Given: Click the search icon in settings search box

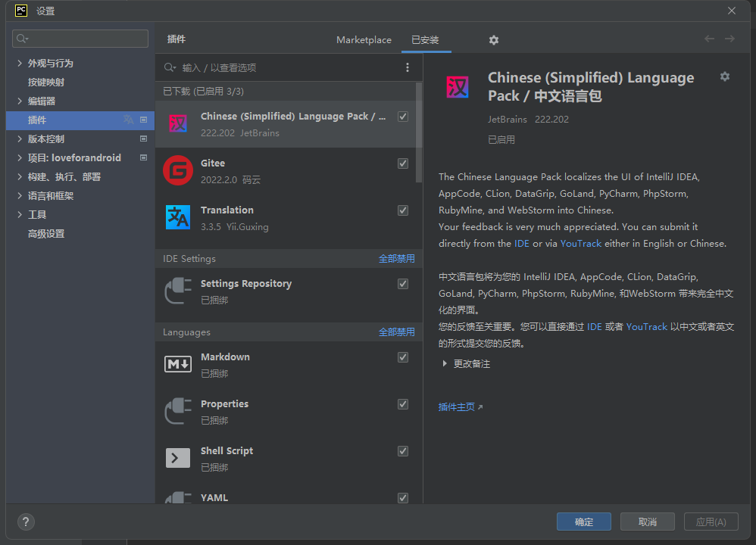Looking at the screenshot, I should pos(22,39).
